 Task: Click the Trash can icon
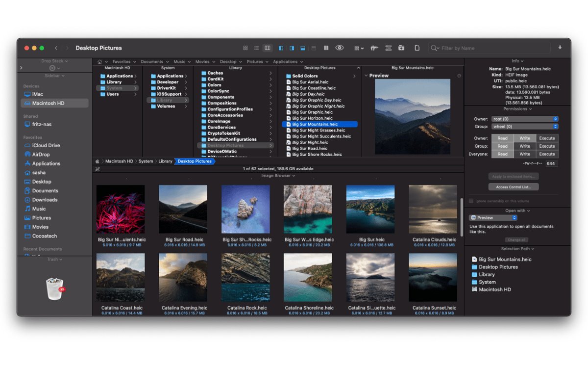54,289
